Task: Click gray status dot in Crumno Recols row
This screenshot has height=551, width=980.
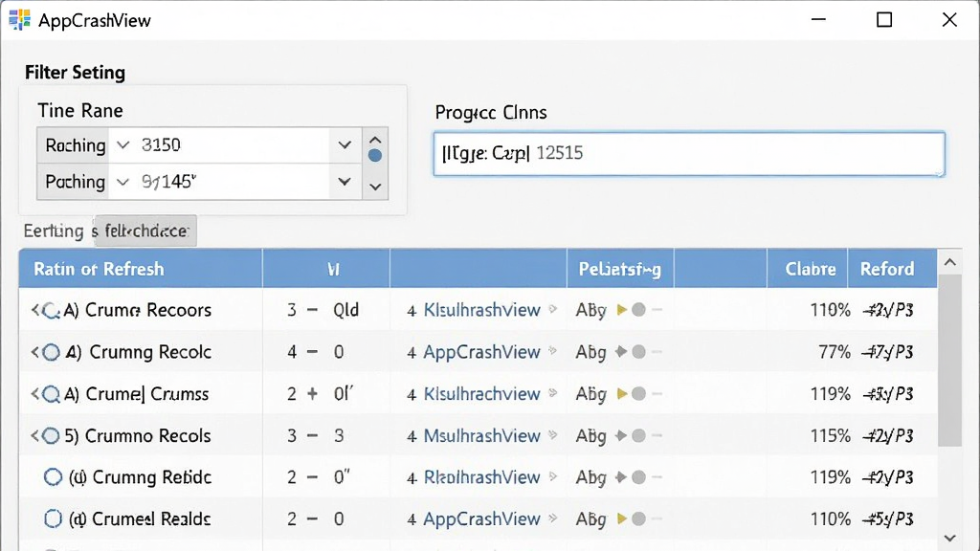Action: [x=638, y=435]
